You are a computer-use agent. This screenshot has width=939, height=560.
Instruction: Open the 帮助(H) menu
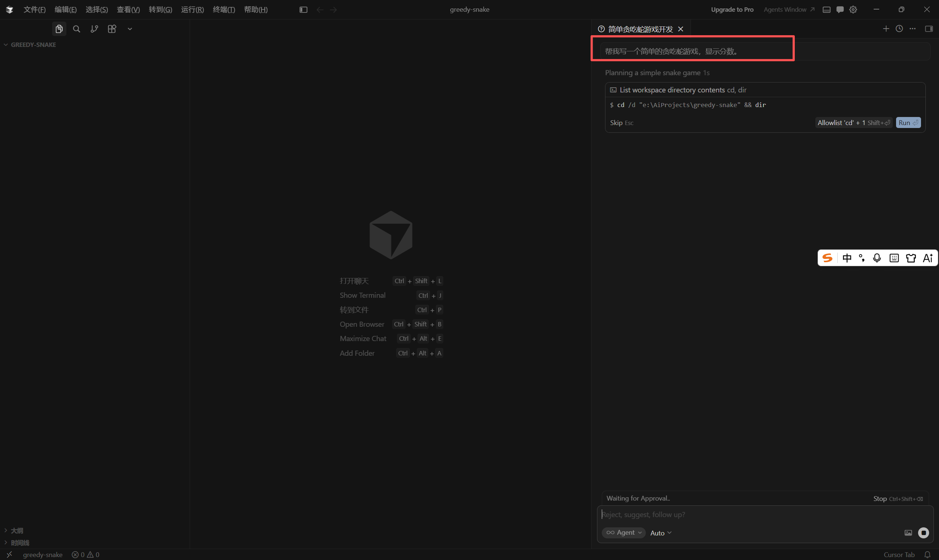coord(256,10)
